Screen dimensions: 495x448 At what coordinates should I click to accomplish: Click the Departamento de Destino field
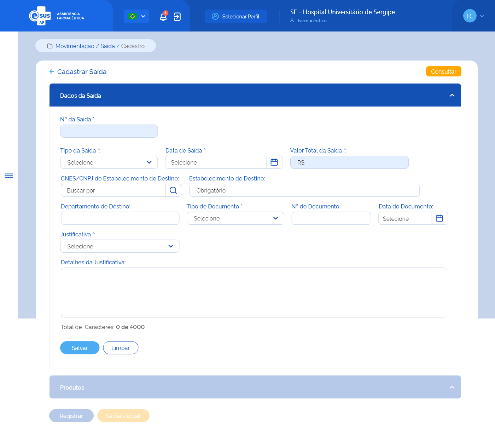click(120, 218)
